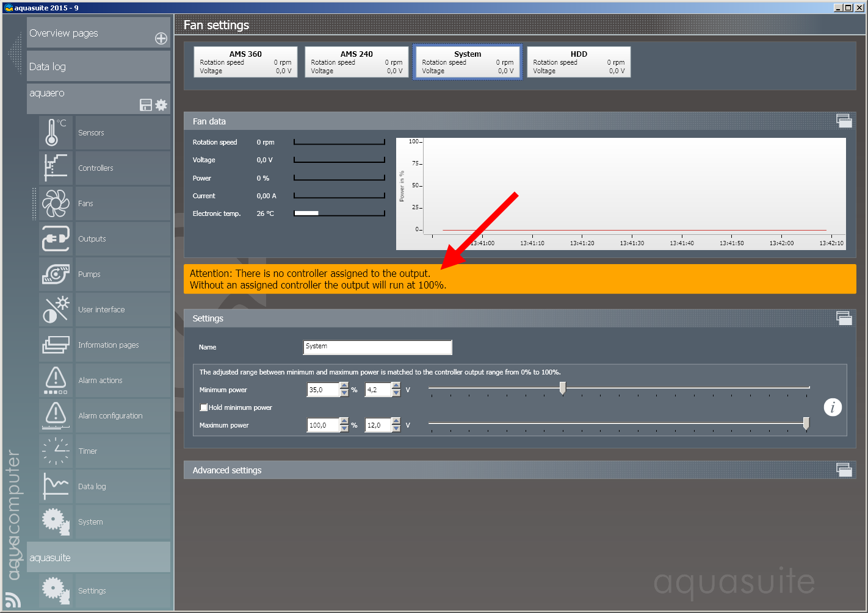Click the RSS feed icon

coord(13,600)
